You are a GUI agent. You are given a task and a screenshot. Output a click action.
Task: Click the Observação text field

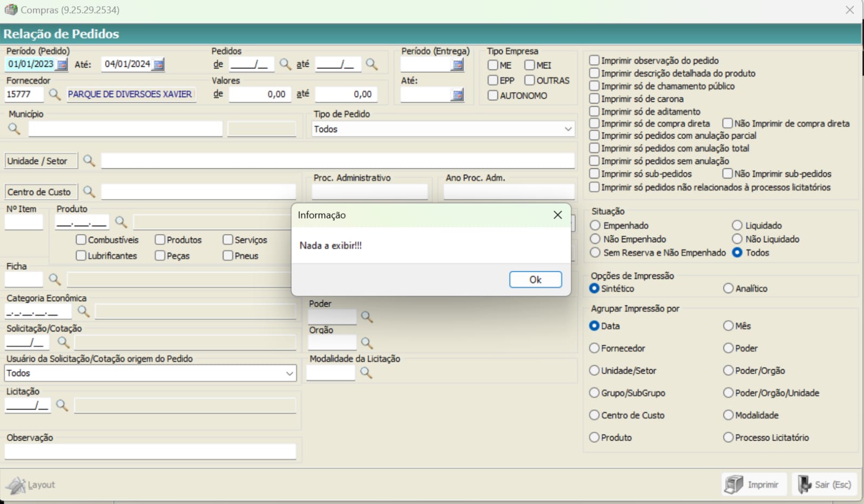150,452
